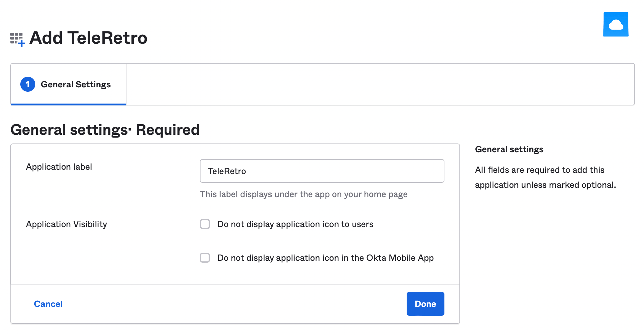644x335 pixels.
Task: Focus the Application label input field
Action: coord(322,171)
